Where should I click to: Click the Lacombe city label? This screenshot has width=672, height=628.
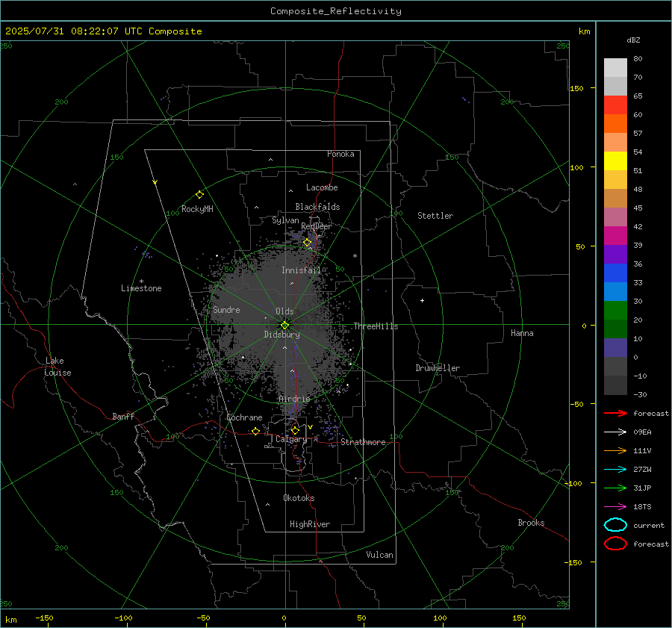tap(322, 187)
